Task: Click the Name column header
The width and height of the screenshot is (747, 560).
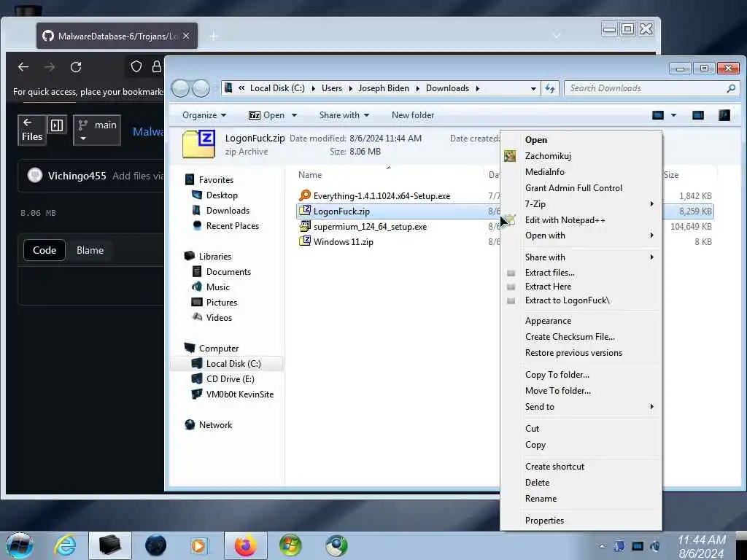Action: click(309, 175)
